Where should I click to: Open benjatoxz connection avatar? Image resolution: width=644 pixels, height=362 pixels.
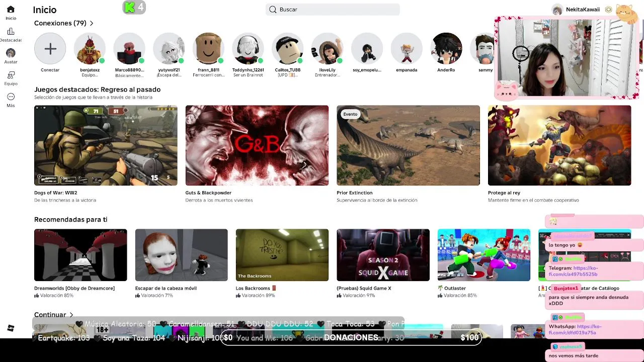(x=90, y=49)
